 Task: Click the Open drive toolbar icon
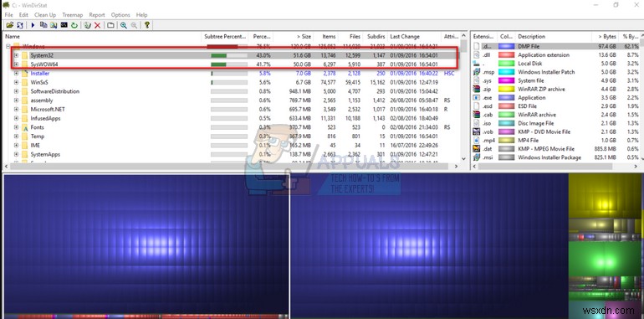[10, 25]
